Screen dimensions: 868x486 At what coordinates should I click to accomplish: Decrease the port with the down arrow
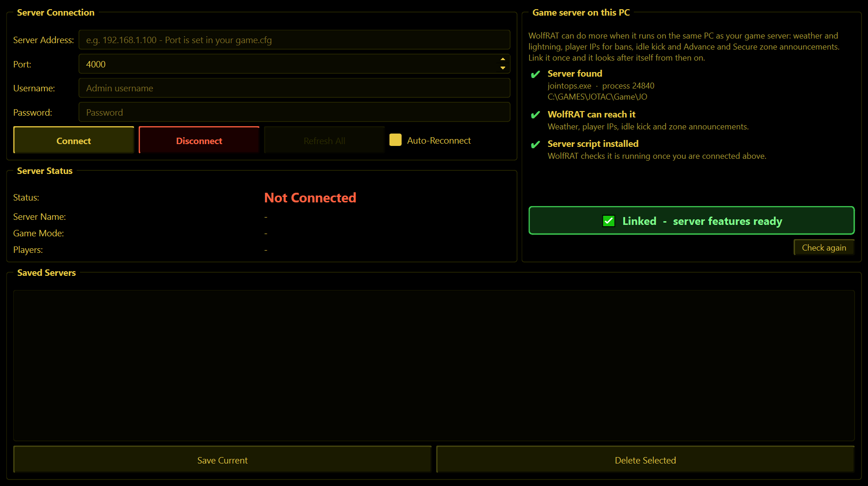[x=503, y=68]
